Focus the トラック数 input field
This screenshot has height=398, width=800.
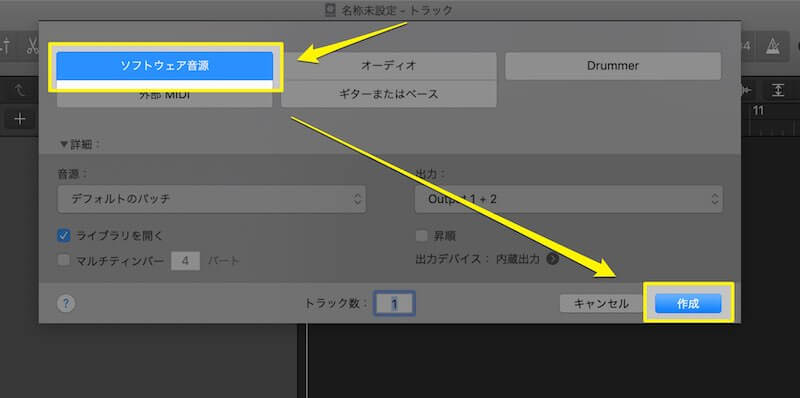click(394, 304)
